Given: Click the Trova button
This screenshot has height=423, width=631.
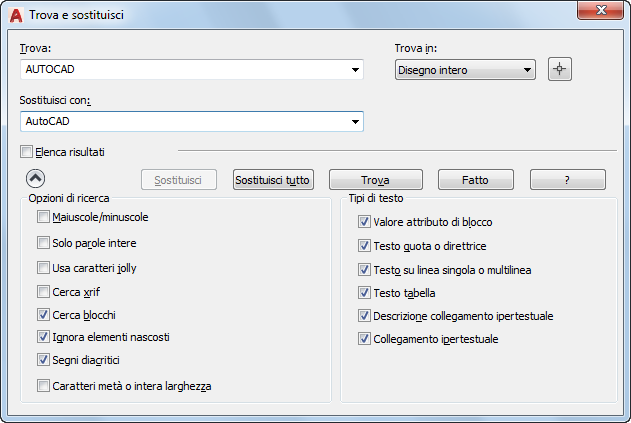Looking at the screenshot, I should tap(376, 180).
